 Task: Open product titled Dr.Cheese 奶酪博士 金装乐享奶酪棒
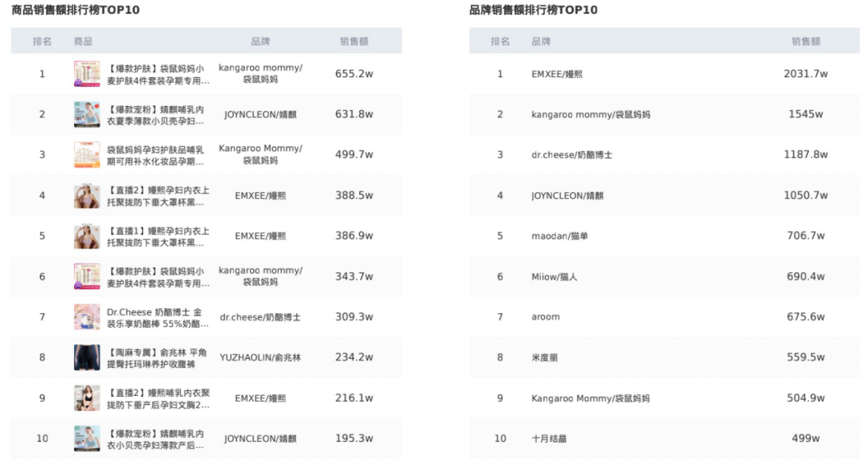pyautogui.click(x=158, y=317)
